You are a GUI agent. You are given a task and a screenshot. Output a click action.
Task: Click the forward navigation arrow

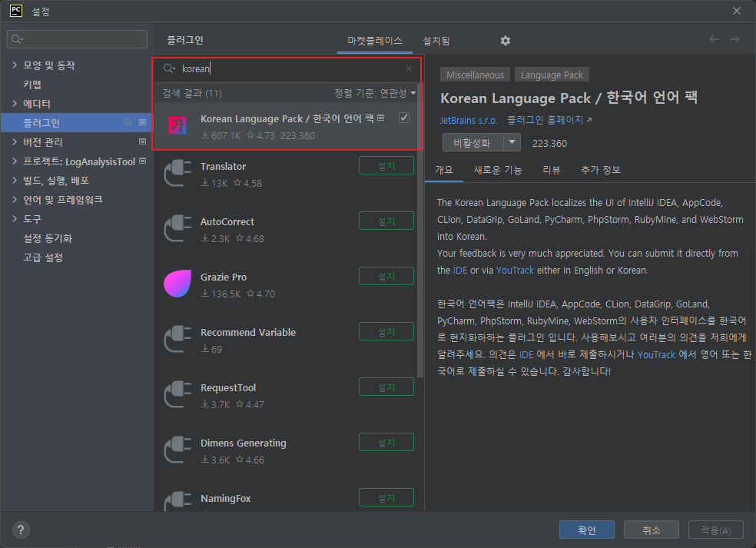(x=734, y=39)
